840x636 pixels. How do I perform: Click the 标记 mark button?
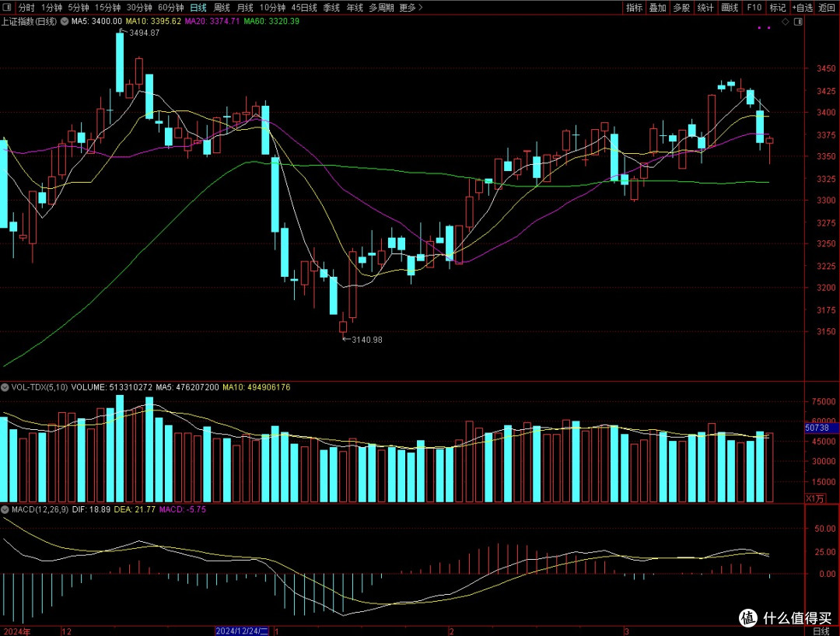tap(777, 8)
